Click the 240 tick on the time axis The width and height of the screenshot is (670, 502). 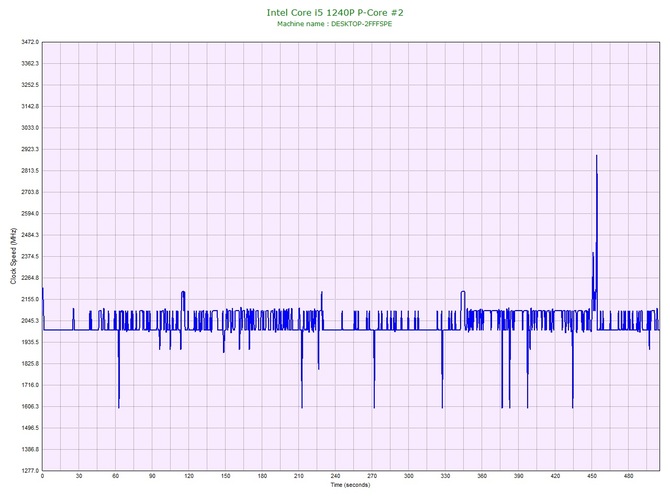pos(336,476)
